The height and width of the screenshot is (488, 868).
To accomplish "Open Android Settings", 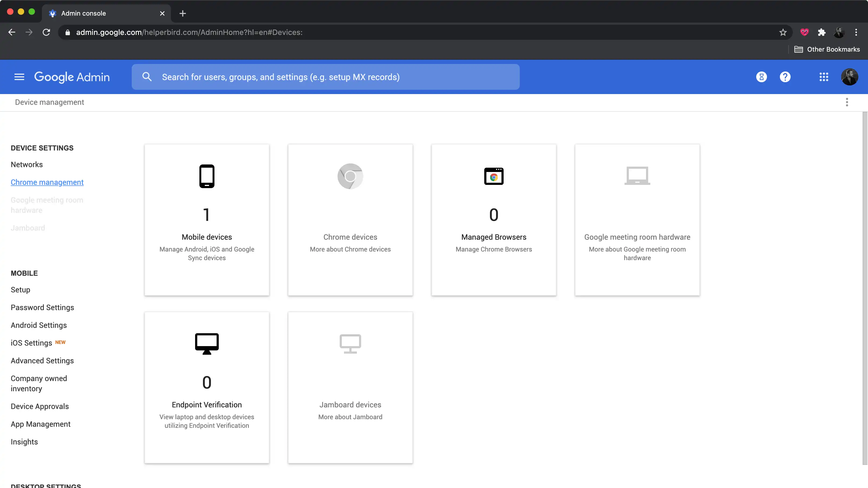I will pyautogui.click(x=39, y=325).
